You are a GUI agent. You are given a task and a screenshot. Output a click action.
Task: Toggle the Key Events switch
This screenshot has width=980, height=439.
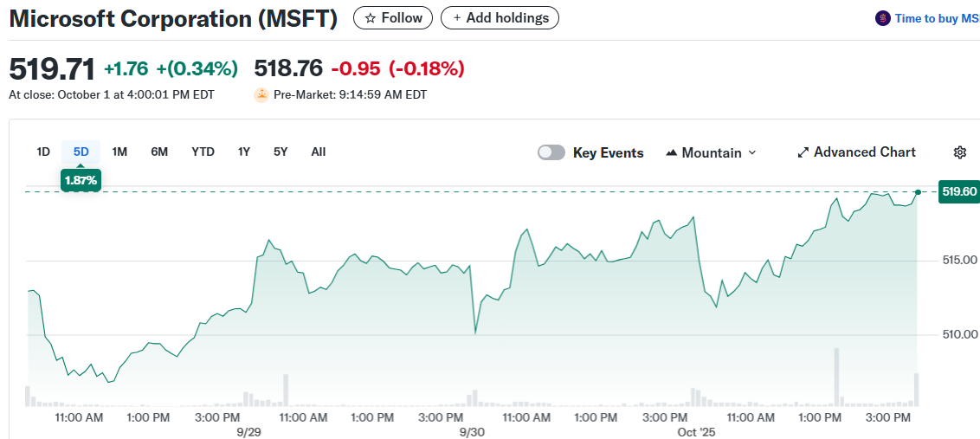[551, 152]
